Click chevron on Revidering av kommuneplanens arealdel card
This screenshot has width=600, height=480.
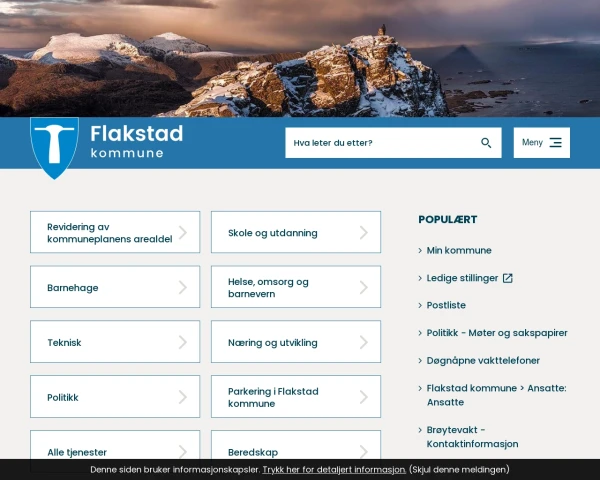tap(183, 232)
